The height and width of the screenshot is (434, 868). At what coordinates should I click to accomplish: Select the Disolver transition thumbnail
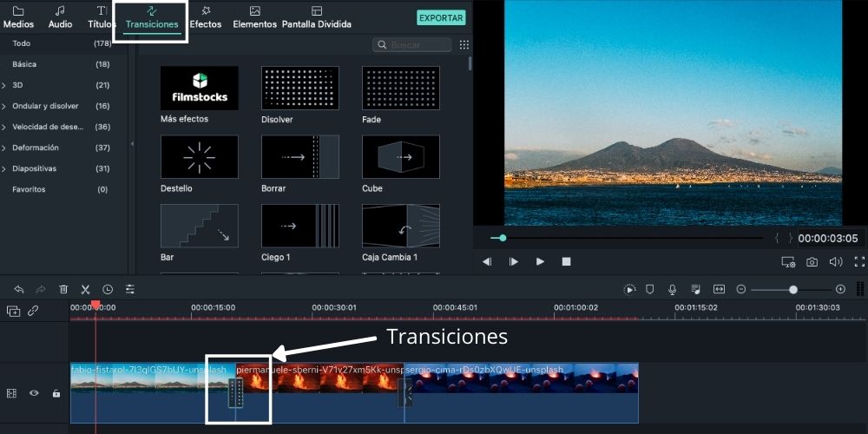click(x=300, y=88)
